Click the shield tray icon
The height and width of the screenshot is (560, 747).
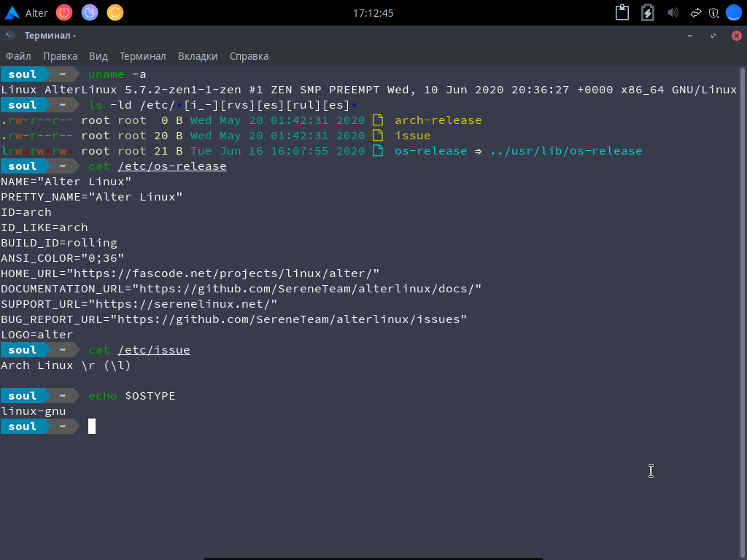coord(713,13)
